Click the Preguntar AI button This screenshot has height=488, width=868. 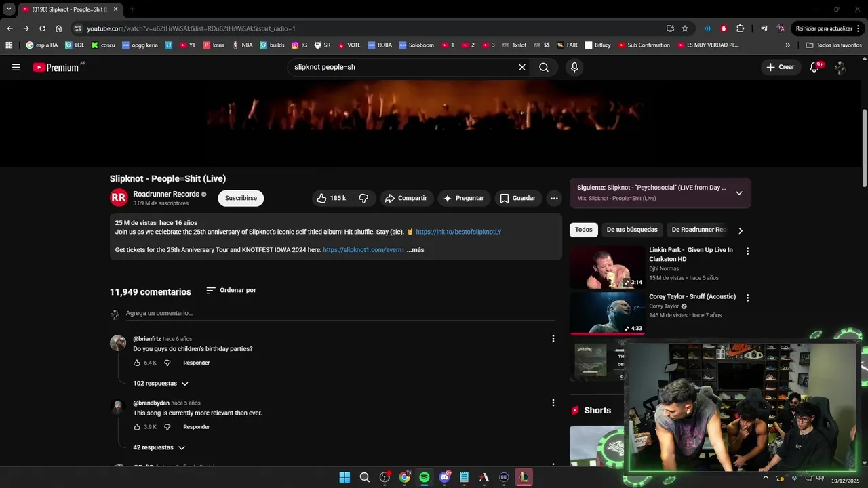pyautogui.click(x=464, y=198)
